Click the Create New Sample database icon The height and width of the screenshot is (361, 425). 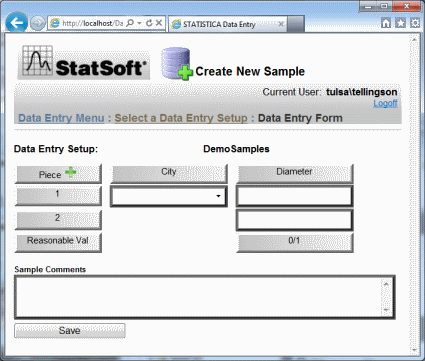tap(177, 64)
